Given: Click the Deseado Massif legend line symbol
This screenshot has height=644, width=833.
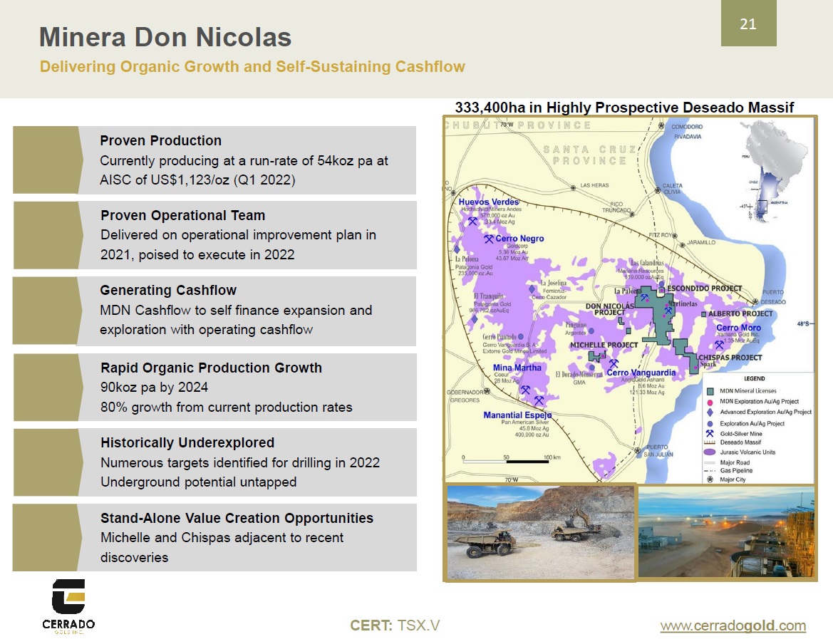Looking at the screenshot, I should click(x=710, y=442).
